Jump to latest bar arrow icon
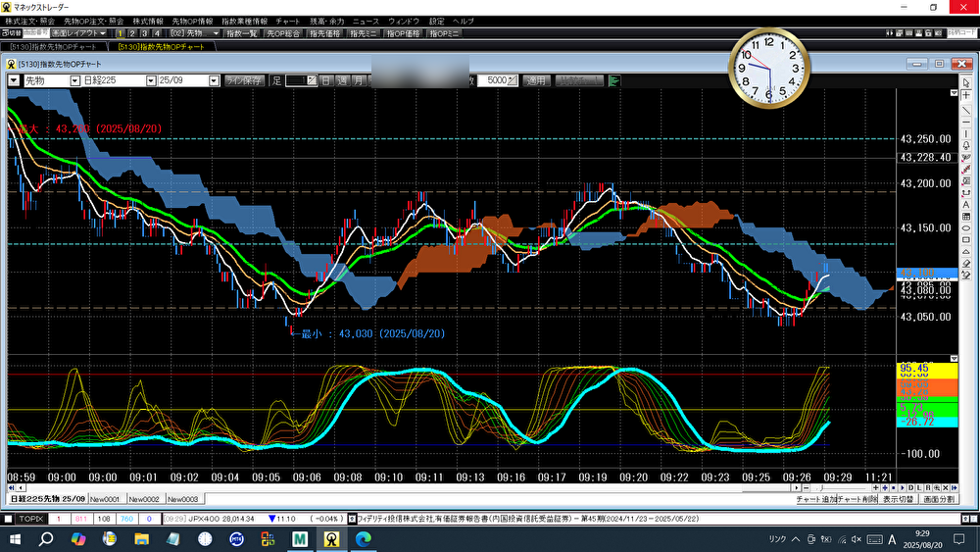 tap(955, 487)
